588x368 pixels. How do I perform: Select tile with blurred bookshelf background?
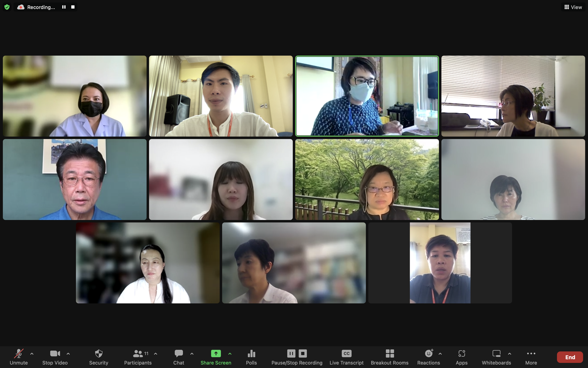294,263
